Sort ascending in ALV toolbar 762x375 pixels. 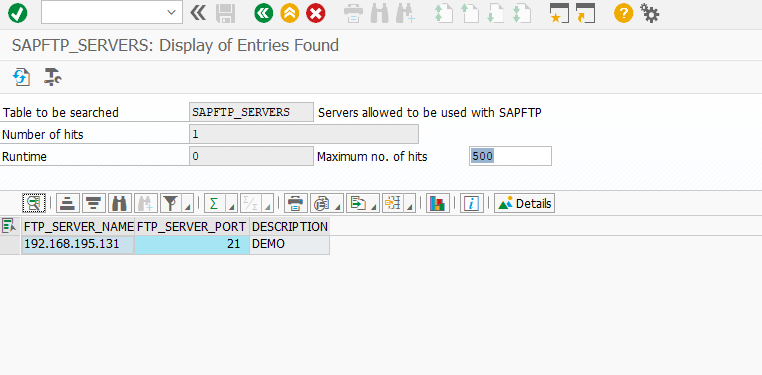(x=68, y=203)
